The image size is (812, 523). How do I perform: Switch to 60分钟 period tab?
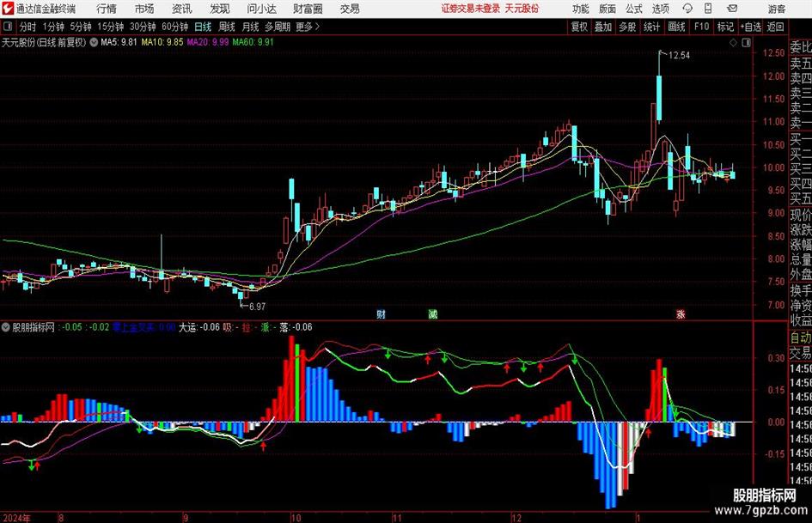(x=175, y=27)
